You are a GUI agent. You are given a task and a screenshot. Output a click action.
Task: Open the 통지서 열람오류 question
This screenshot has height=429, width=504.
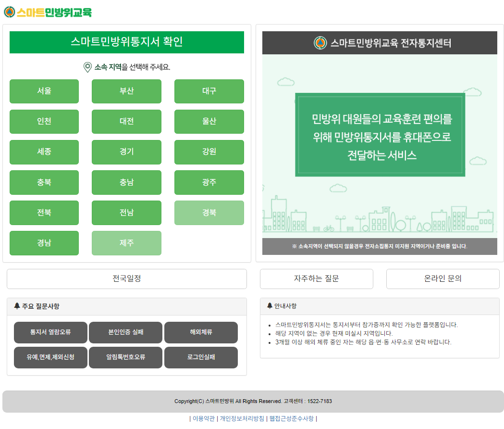[50, 332]
